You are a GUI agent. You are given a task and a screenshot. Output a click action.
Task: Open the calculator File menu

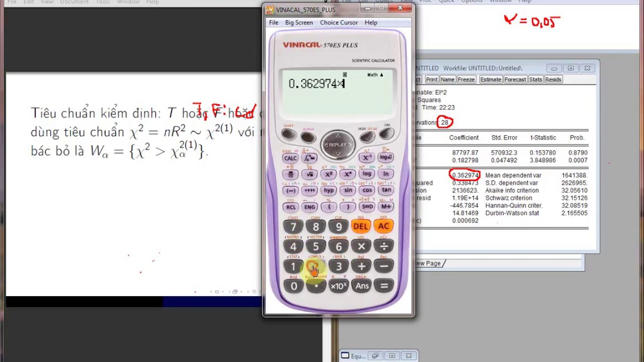click(274, 23)
